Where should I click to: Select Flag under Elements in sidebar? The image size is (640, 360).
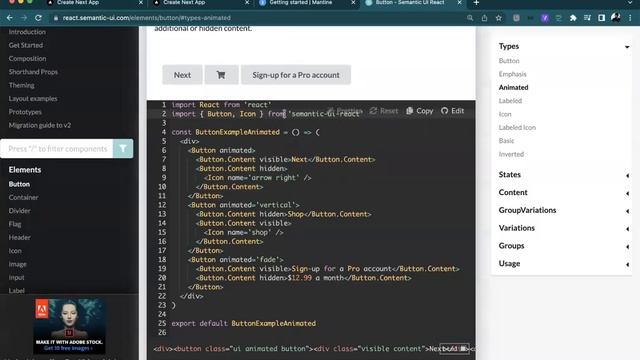coord(15,224)
